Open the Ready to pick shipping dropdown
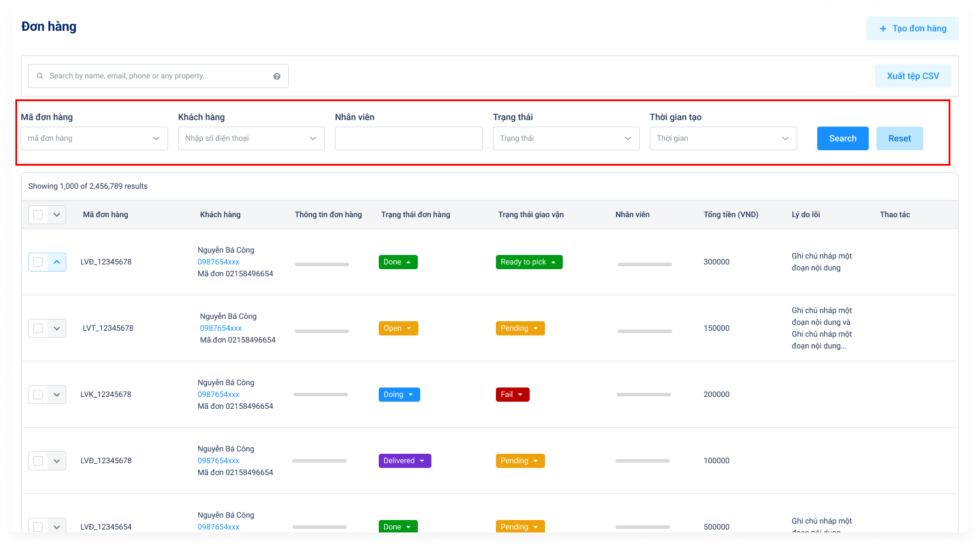980x549 pixels. 529,262
